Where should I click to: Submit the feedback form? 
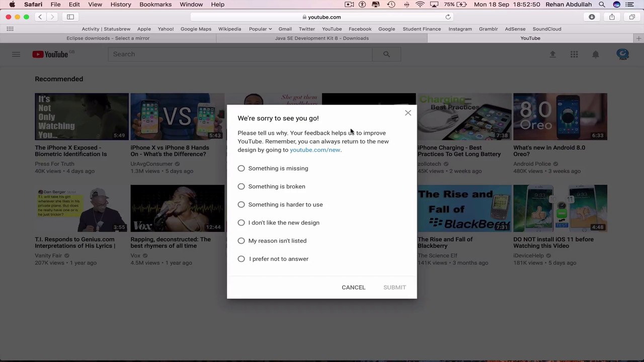click(x=394, y=288)
